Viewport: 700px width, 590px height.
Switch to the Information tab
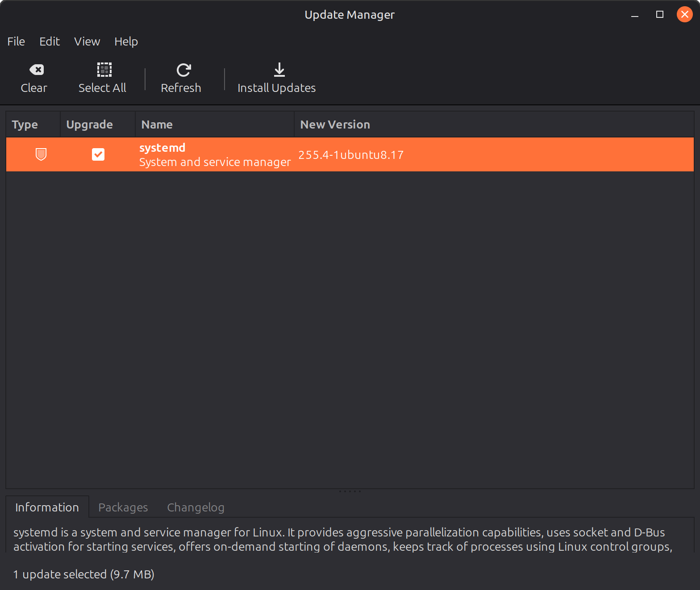[x=47, y=507]
